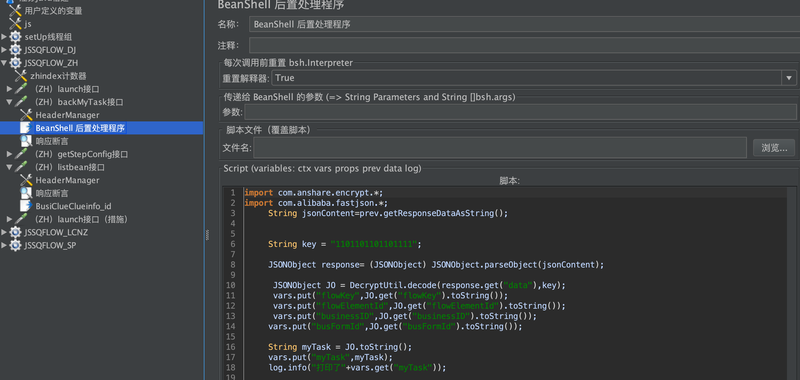Click the setUp线程组 gear icon

[16, 37]
